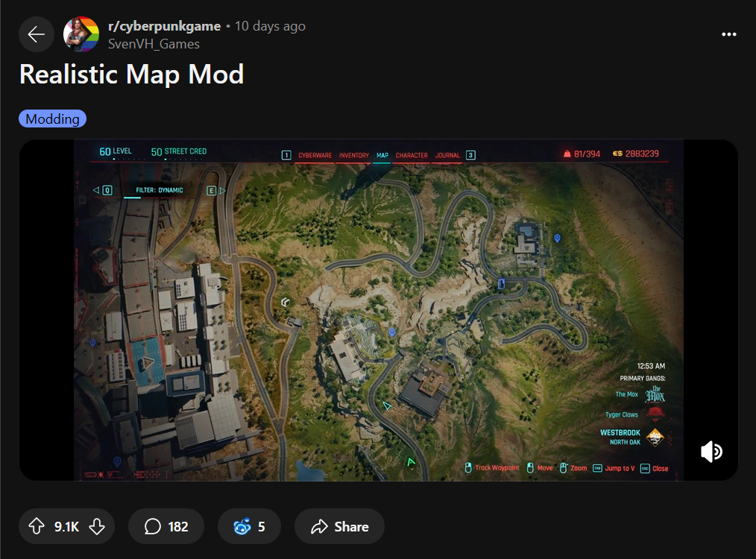Cycle the map filter to the previous option with the Q arrow
This screenshot has width=756, height=559.
click(x=103, y=190)
